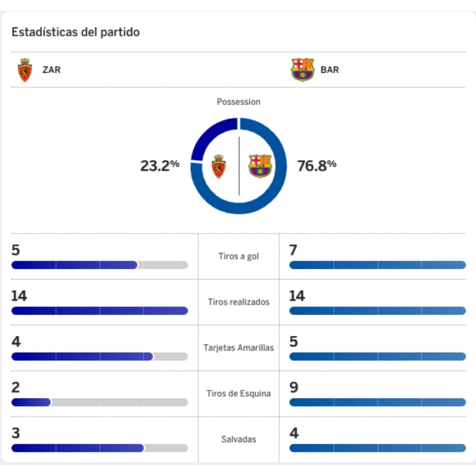The height and width of the screenshot is (476, 476).
Task: Select the Tarjetas Amarillas label
Action: pyautogui.click(x=238, y=348)
